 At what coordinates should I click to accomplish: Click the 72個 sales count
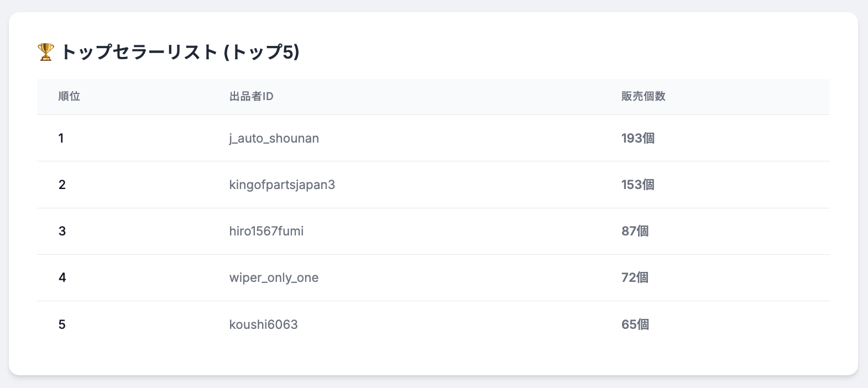[635, 277]
